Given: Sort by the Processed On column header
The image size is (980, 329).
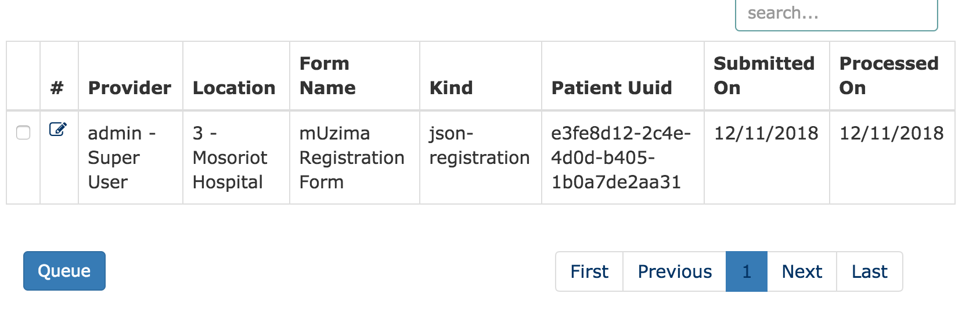Looking at the screenshot, I should tap(889, 76).
